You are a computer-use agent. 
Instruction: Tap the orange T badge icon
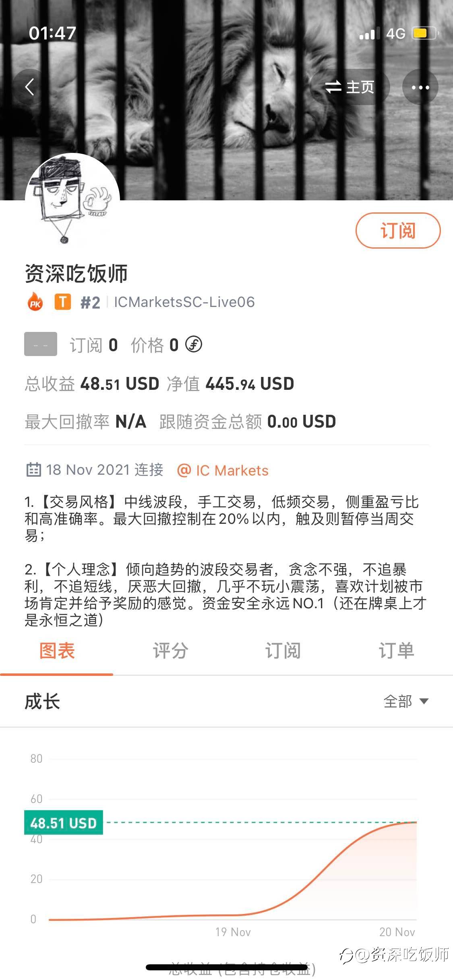pyautogui.click(x=62, y=302)
